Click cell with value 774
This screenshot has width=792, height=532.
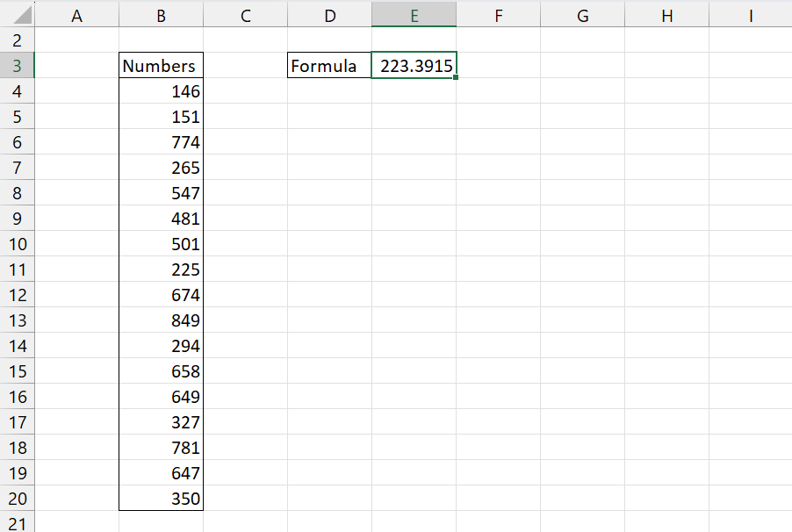click(161, 142)
